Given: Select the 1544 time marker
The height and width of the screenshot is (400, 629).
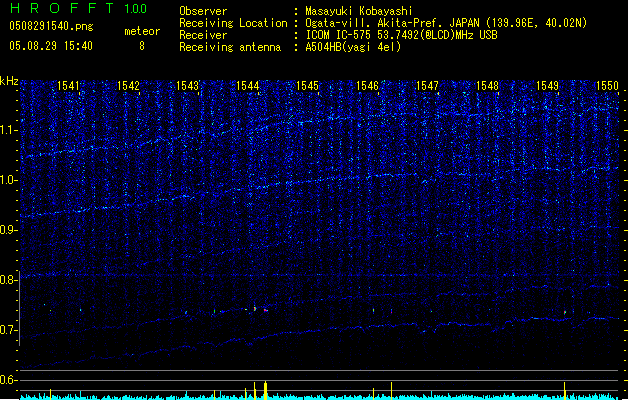Looking at the screenshot, I should (x=248, y=86).
